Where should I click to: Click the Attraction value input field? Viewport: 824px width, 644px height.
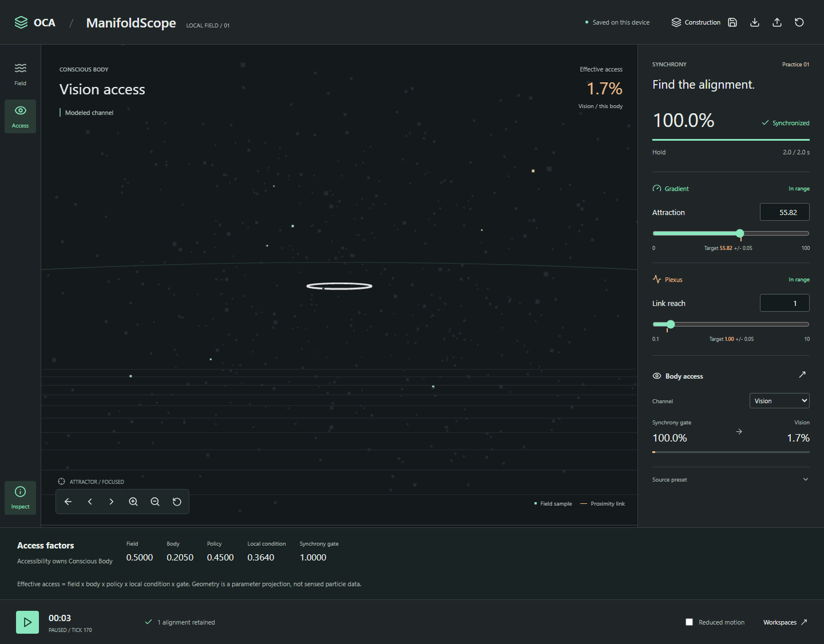[785, 212]
